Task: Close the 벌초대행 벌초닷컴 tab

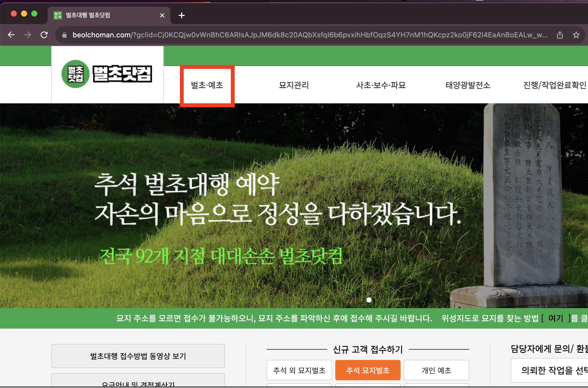Action: (162, 15)
